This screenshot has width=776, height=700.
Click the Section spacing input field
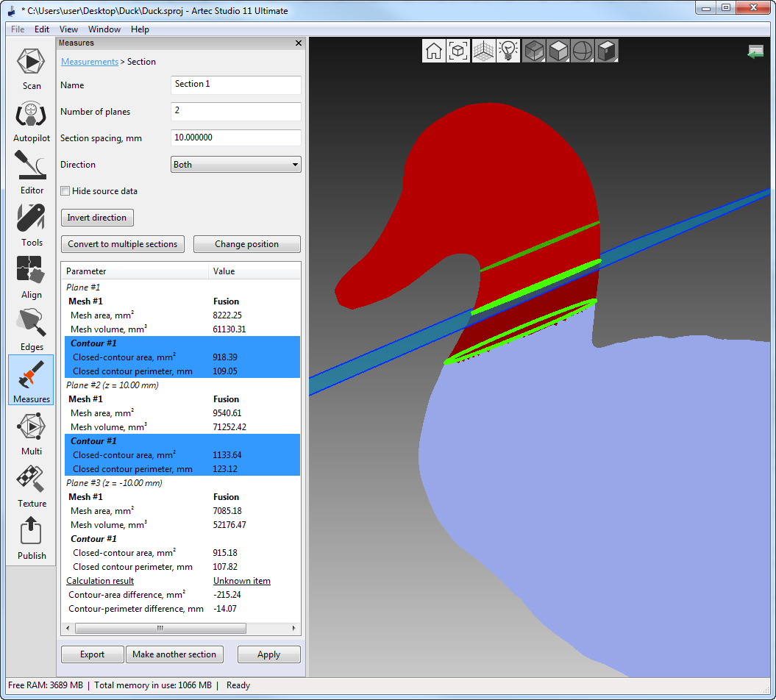235,138
